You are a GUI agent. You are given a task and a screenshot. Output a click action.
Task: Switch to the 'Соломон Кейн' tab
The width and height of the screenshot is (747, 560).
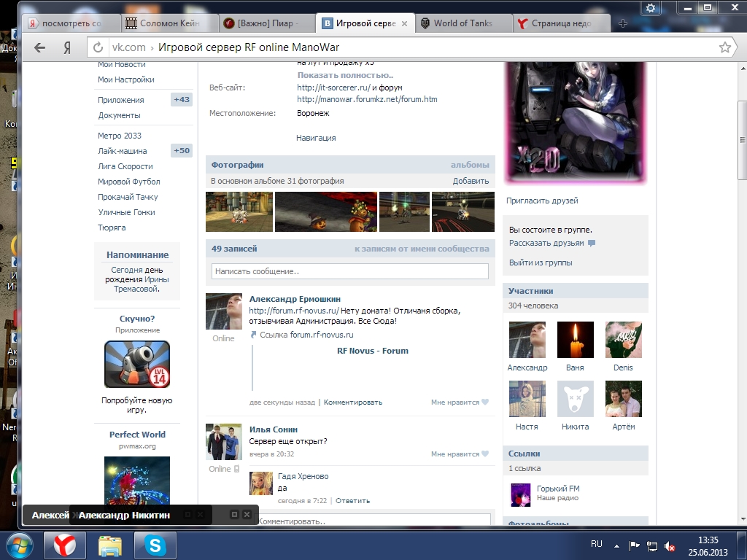coord(169,23)
